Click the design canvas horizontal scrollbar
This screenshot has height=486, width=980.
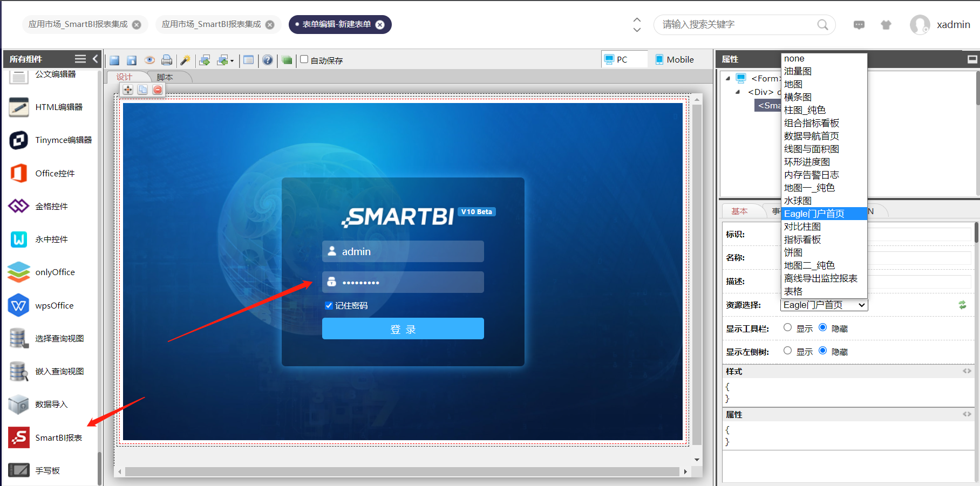pos(402,471)
